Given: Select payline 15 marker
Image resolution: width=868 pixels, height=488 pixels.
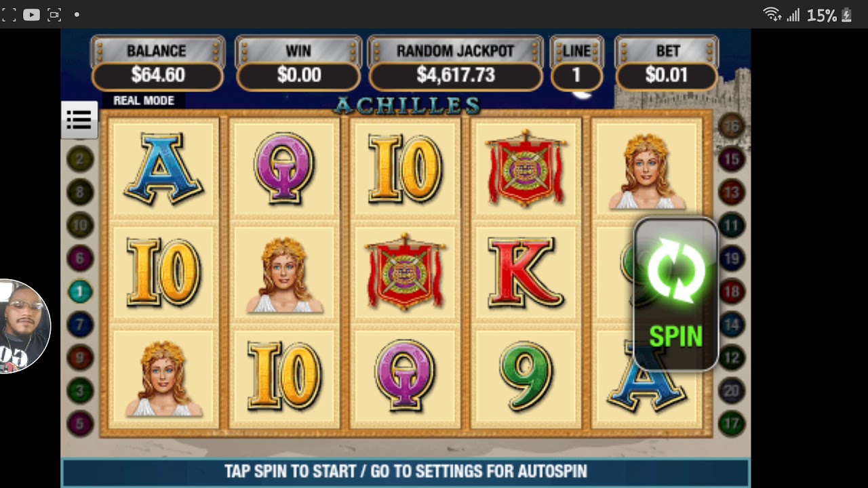Looking at the screenshot, I should [731, 159].
